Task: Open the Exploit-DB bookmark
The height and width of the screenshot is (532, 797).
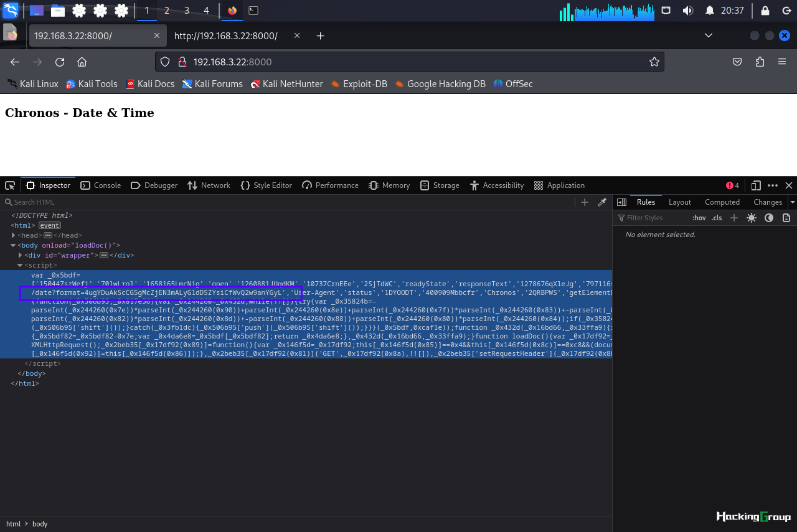Action: [359, 84]
